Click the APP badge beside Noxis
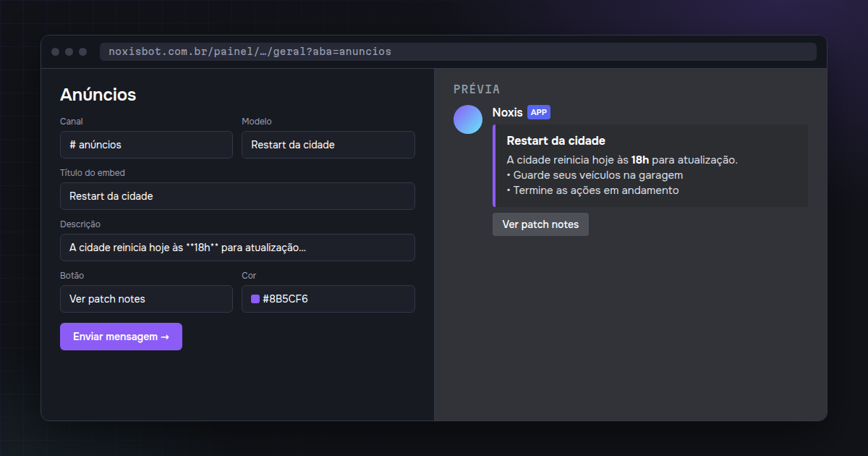 point(539,112)
